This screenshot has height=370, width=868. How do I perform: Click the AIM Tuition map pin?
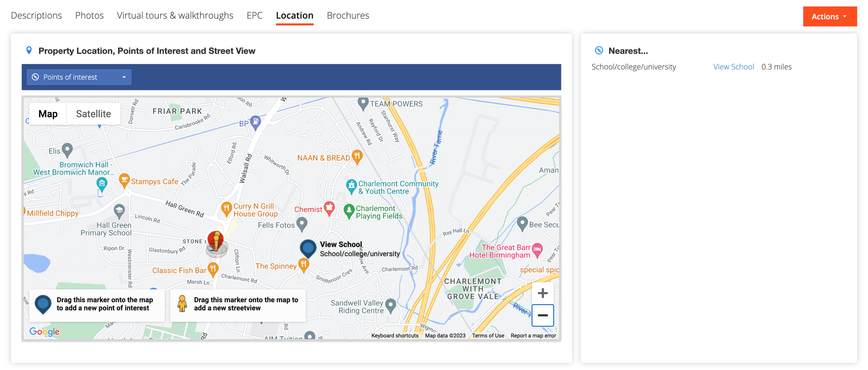pyautogui.click(x=310, y=336)
